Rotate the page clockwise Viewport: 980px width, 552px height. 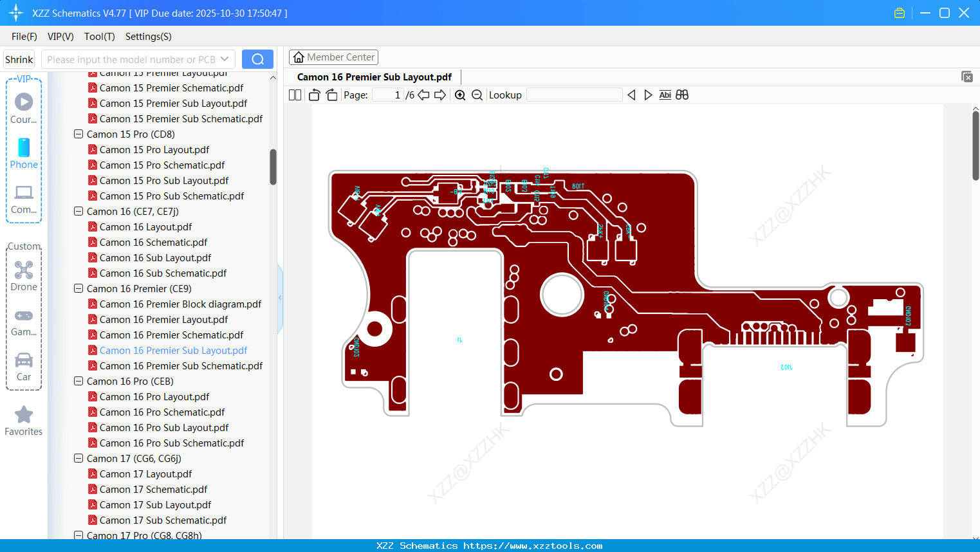point(331,95)
